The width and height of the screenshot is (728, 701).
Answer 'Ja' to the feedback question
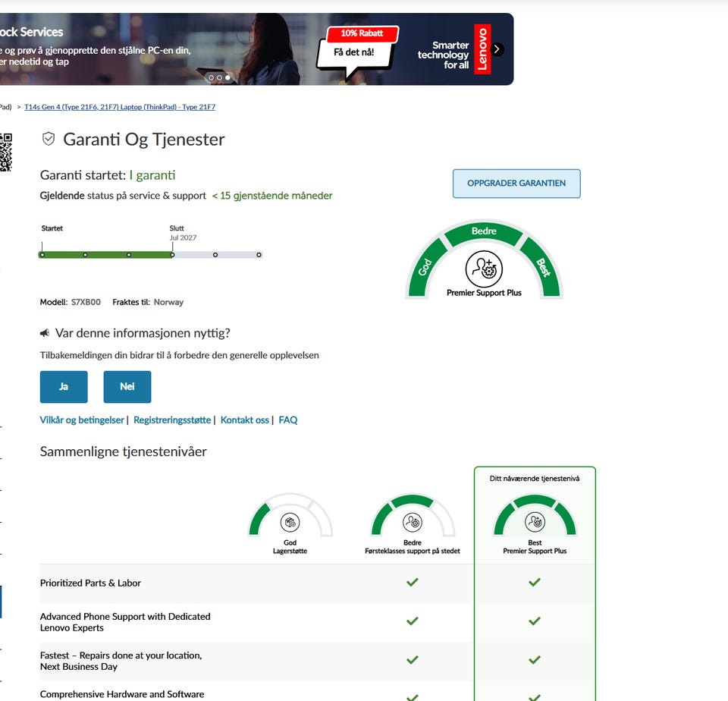(x=64, y=386)
